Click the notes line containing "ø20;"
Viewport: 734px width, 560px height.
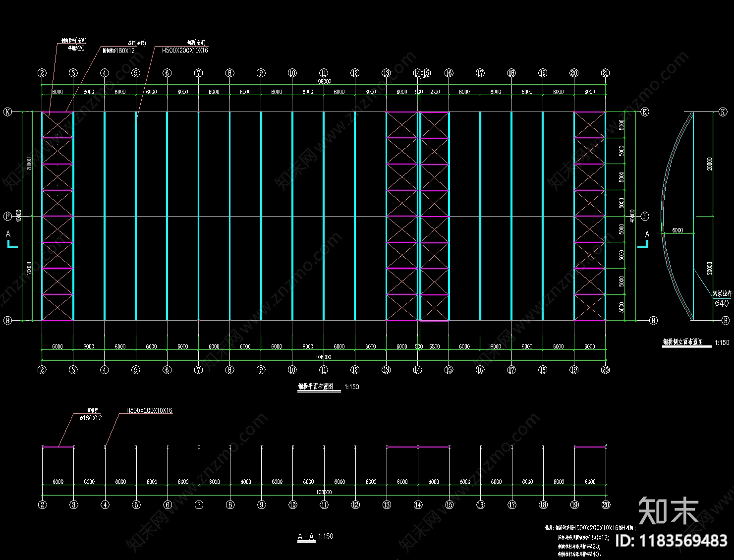[x=579, y=546]
